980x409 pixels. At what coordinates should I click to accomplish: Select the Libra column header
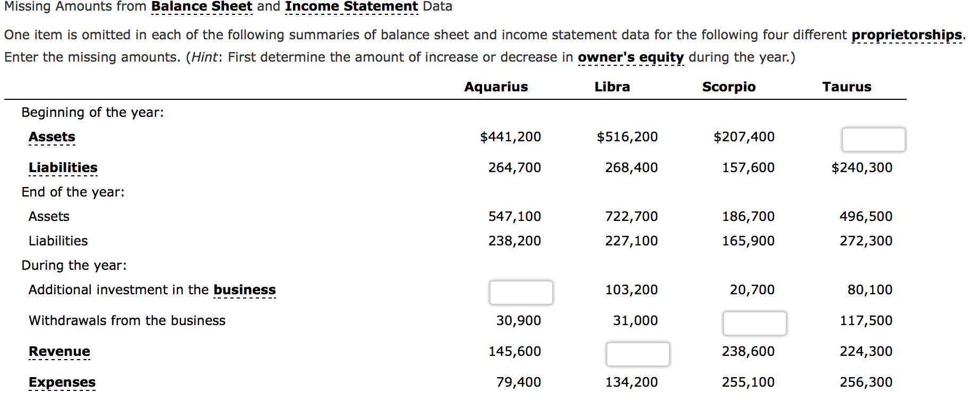pos(613,87)
